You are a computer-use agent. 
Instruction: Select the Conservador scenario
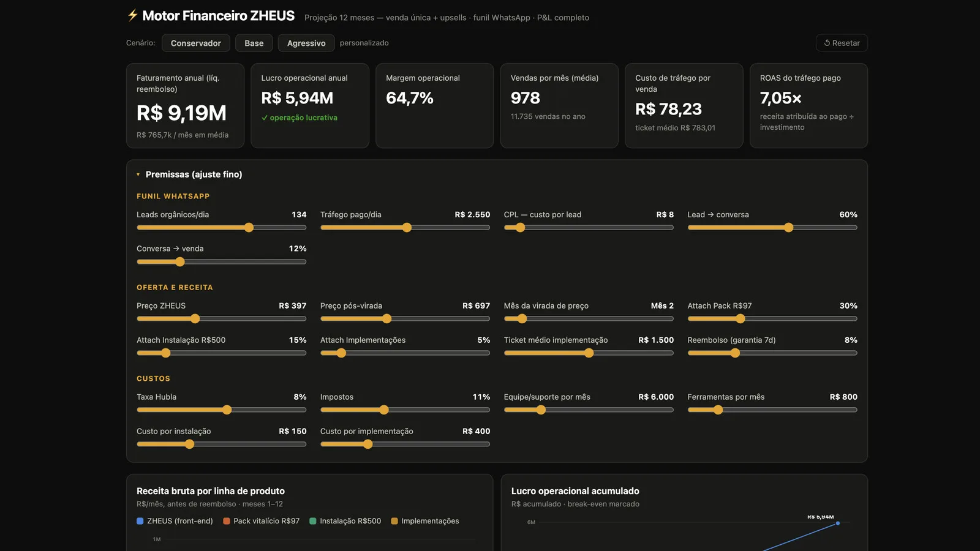pos(196,43)
